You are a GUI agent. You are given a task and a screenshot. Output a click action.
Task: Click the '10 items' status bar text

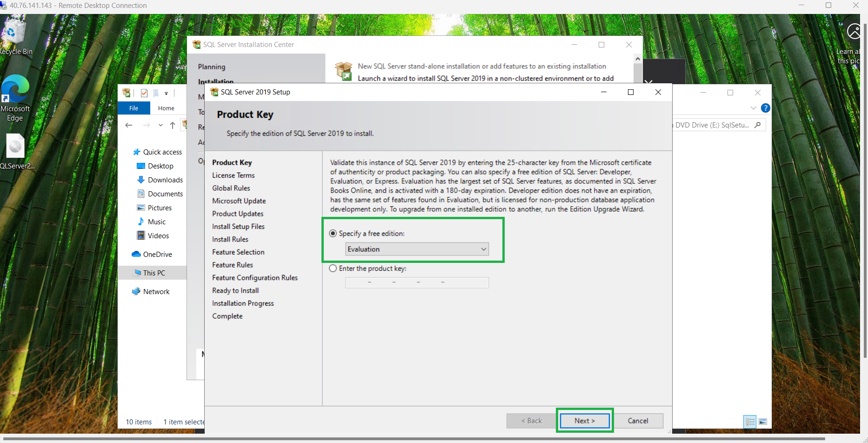[139, 422]
